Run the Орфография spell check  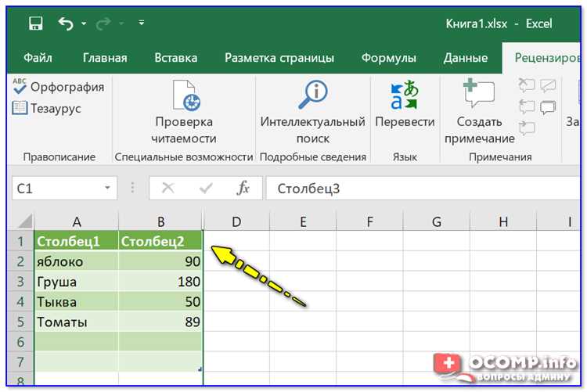59,87
